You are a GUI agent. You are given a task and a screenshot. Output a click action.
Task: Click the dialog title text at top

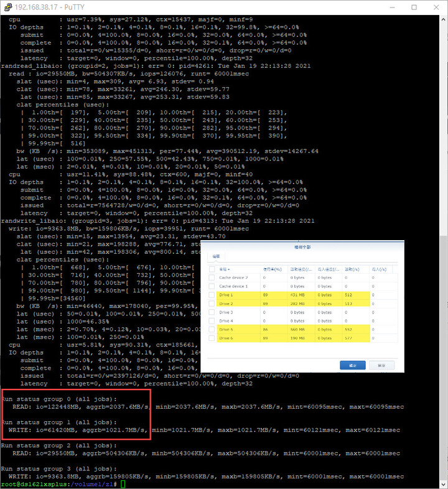(x=302, y=247)
